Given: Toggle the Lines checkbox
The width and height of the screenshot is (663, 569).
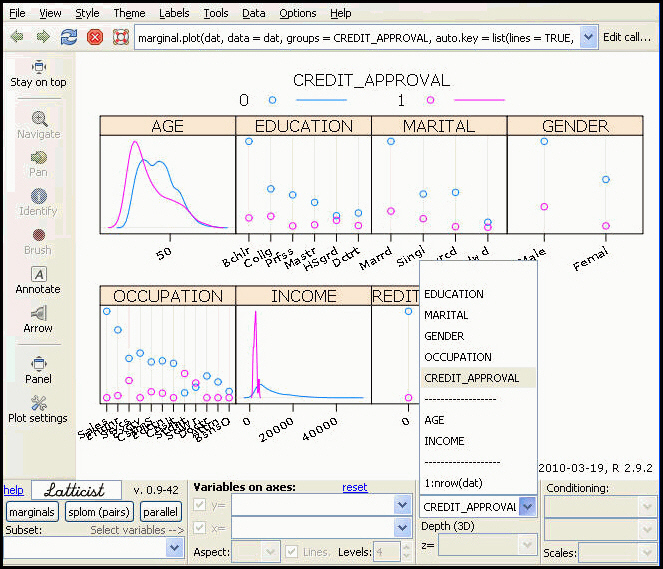Looking at the screenshot, I should tap(291, 551).
